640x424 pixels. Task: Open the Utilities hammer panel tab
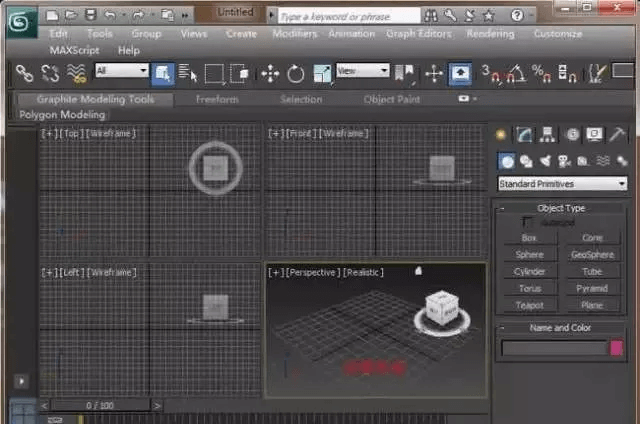(x=618, y=134)
